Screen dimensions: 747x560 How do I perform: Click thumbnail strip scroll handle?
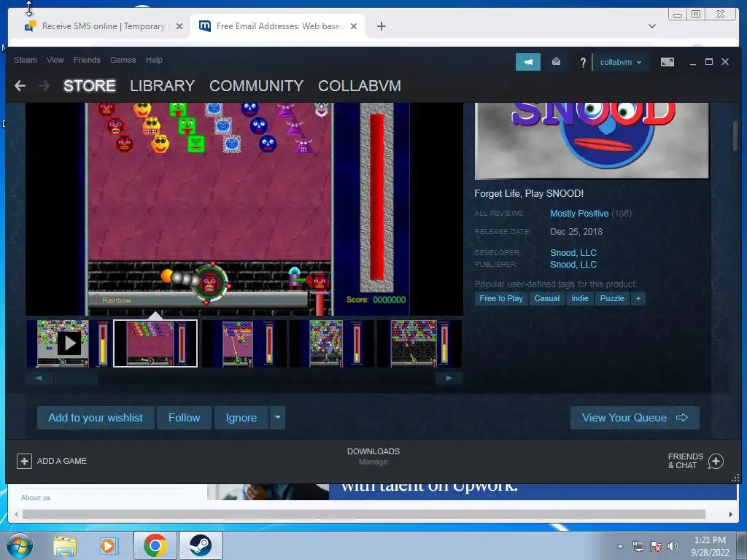pyautogui.click(x=76, y=378)
